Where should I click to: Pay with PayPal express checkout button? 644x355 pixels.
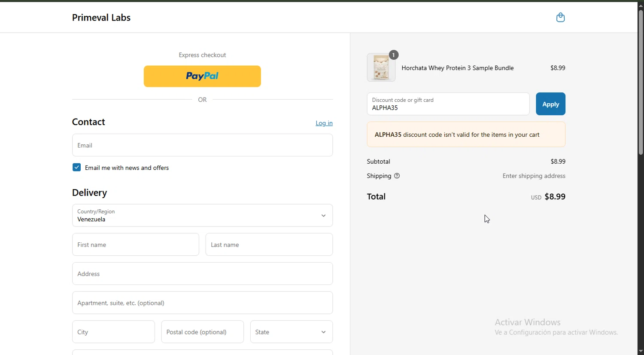point(202,76)
